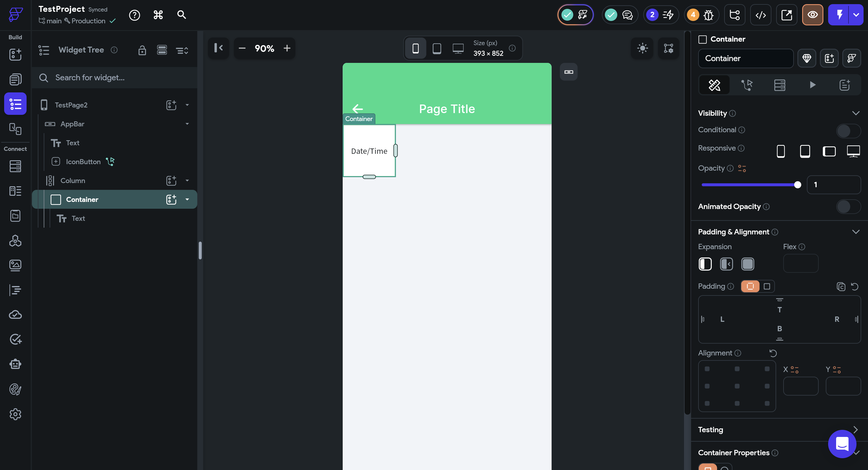
Task: Click the preview eye icon
Action: click(x=812, y=15)
